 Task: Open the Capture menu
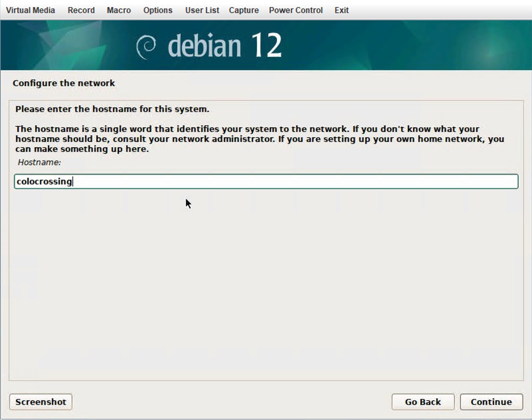[x=243, y=10]
